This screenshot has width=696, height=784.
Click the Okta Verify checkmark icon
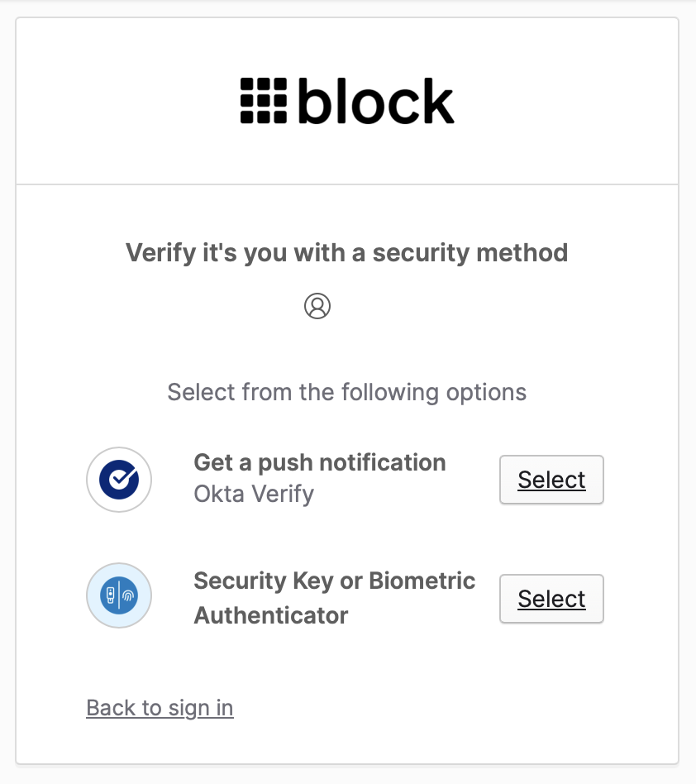pyautogui.click(x=119, y=480)
